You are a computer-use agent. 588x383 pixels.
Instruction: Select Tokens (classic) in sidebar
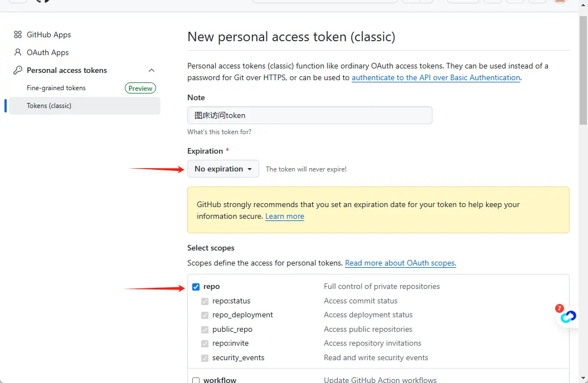(x=84, y=106)
